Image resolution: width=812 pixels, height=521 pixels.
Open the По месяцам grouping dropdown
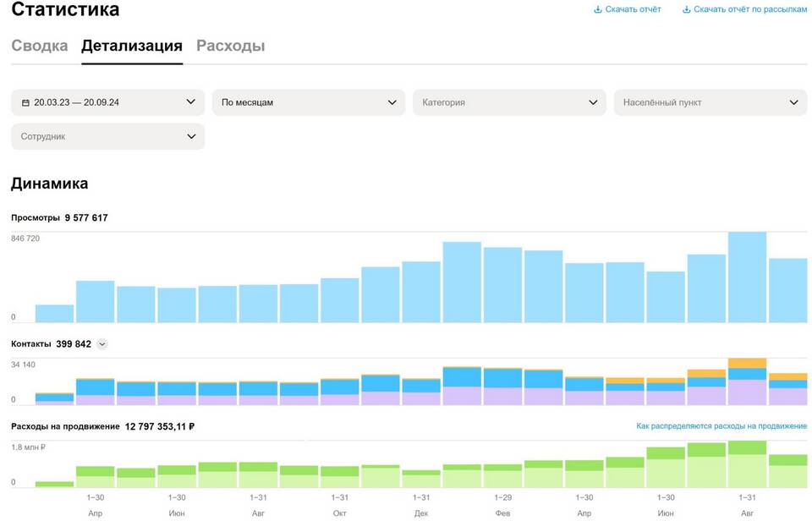[x=309, y=102]
